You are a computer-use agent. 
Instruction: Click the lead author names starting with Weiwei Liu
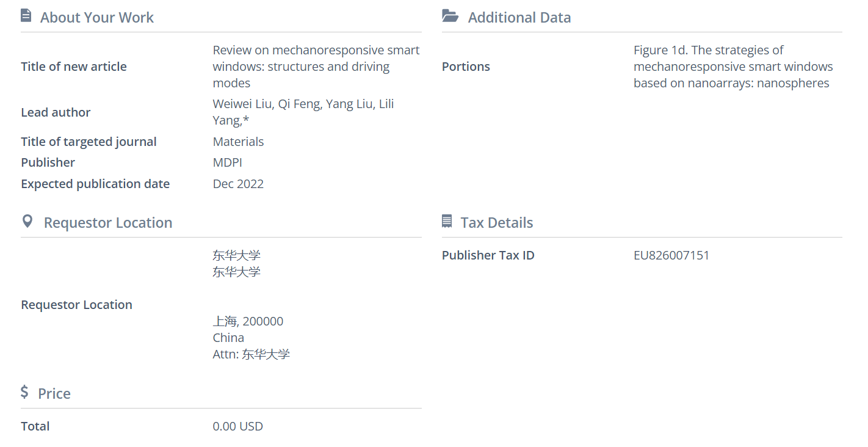point(303,112)
